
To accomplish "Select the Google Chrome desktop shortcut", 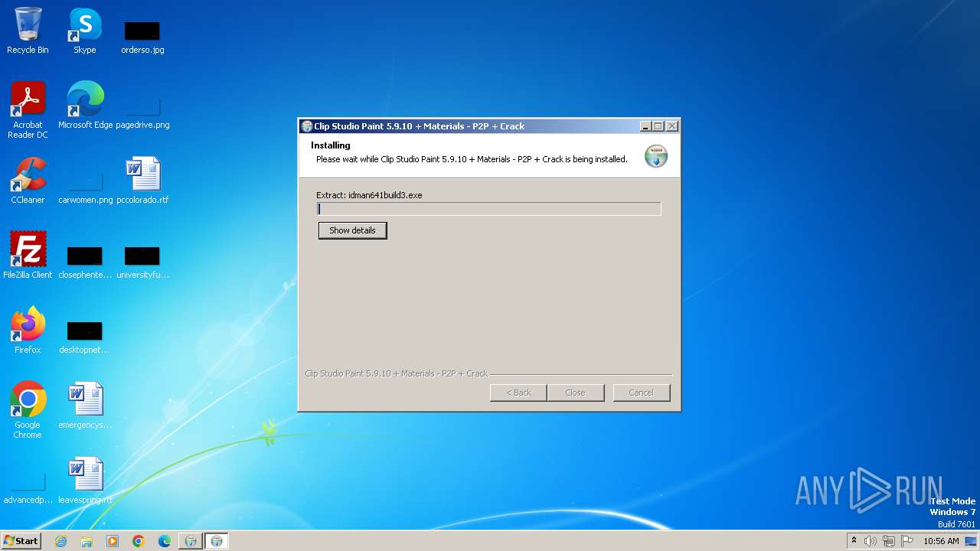I will coord(28,410).
